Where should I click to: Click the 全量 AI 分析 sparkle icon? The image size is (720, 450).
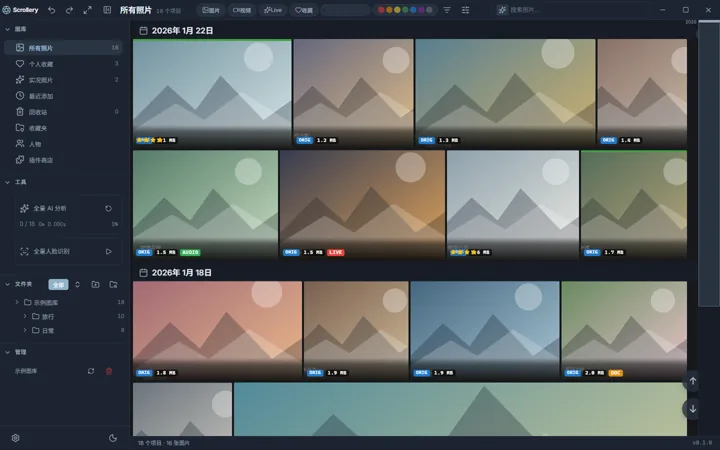tap(24, 208)
